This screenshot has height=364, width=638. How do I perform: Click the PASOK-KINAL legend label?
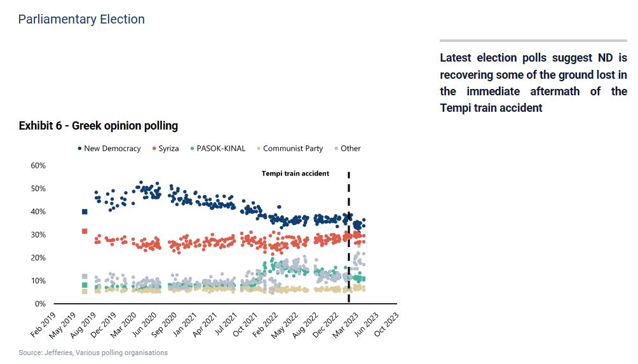221,149
